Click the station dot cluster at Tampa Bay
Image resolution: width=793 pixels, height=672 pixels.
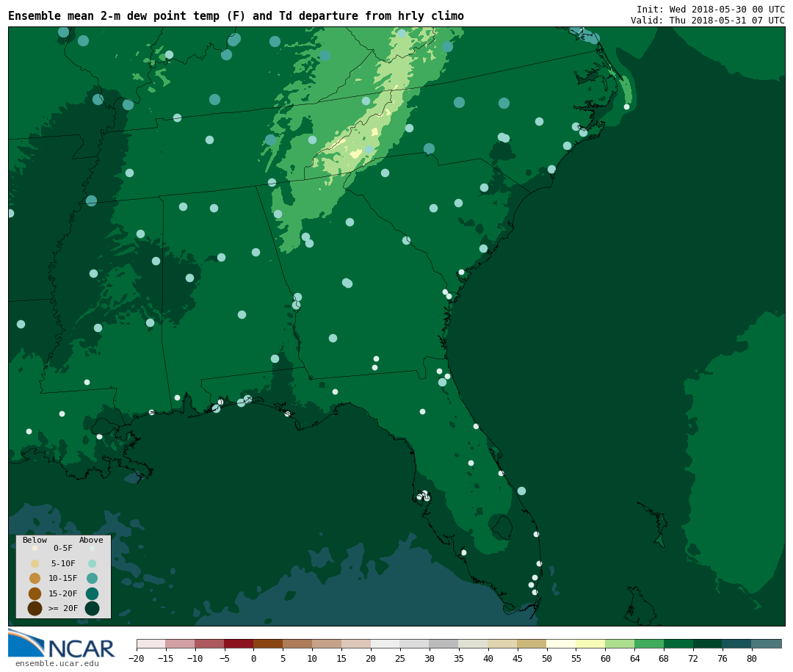[424, 496]
